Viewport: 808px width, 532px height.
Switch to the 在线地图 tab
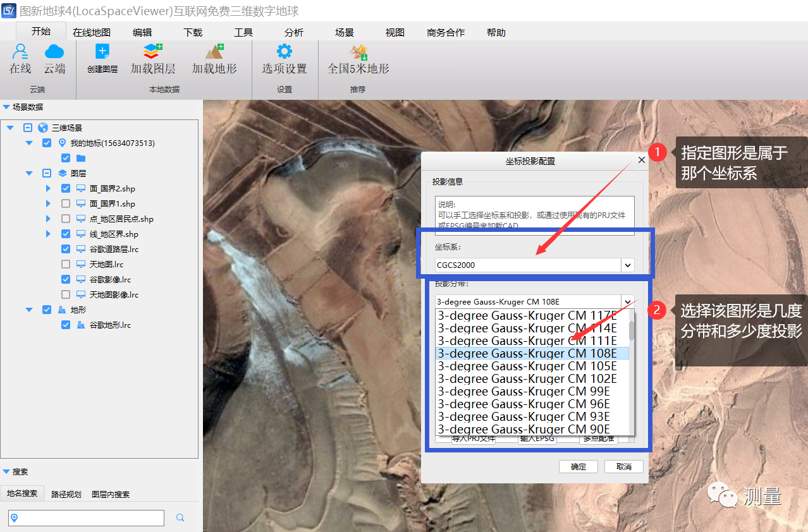[92, 32]
